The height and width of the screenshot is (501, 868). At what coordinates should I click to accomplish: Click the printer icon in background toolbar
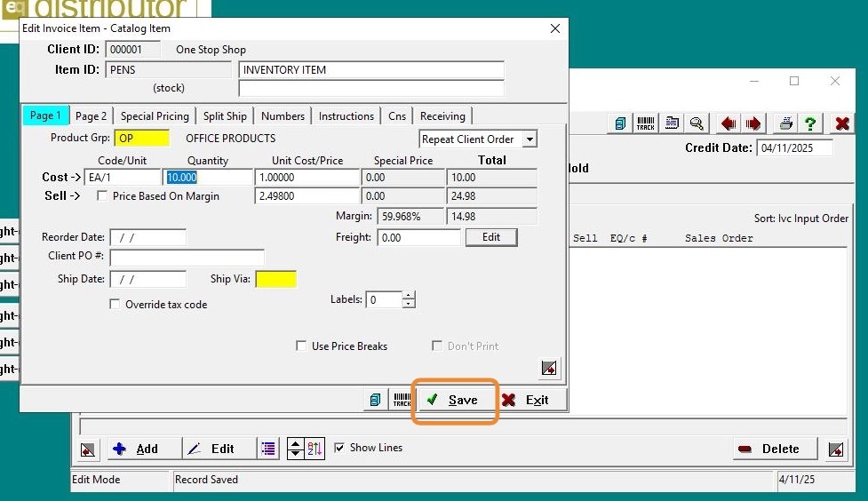785,123
